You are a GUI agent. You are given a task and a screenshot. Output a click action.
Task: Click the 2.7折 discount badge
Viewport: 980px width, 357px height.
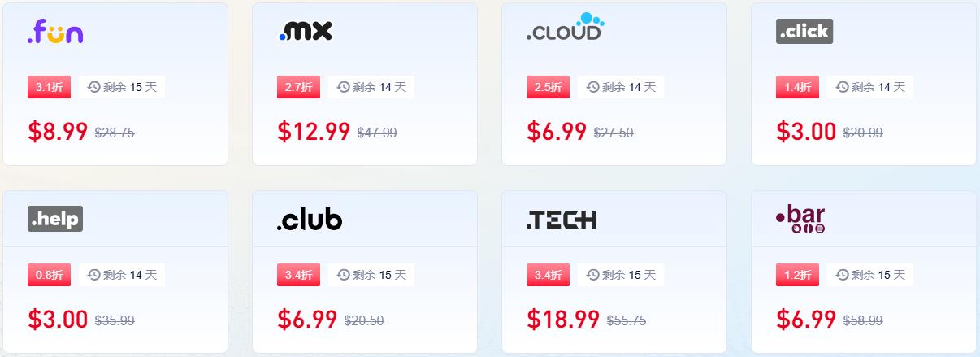point(299,87)
